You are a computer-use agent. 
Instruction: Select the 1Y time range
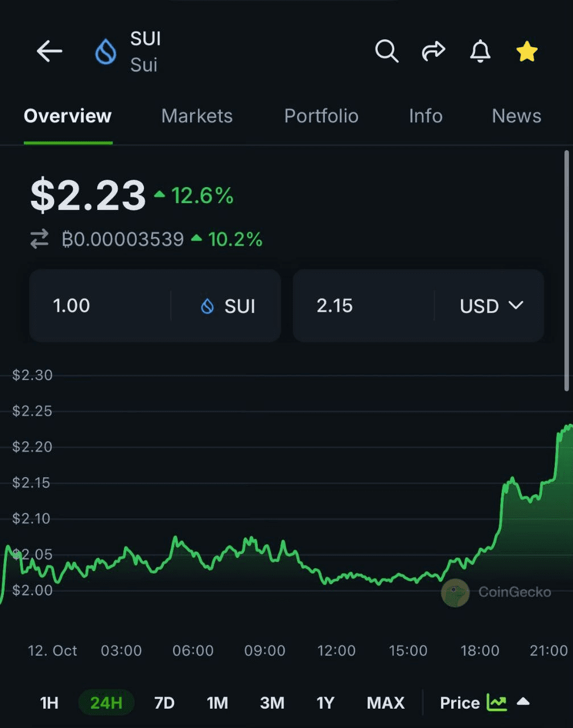tap(325, 703)
